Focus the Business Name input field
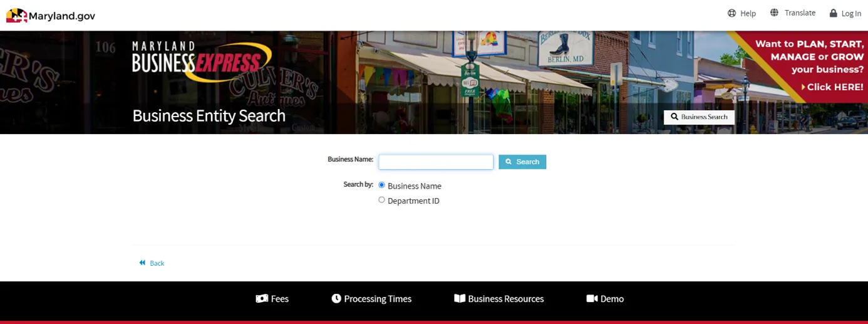Image resolution: width=868 pixels, height=324 pixels. pyautogui.click(x=436, y=162)
